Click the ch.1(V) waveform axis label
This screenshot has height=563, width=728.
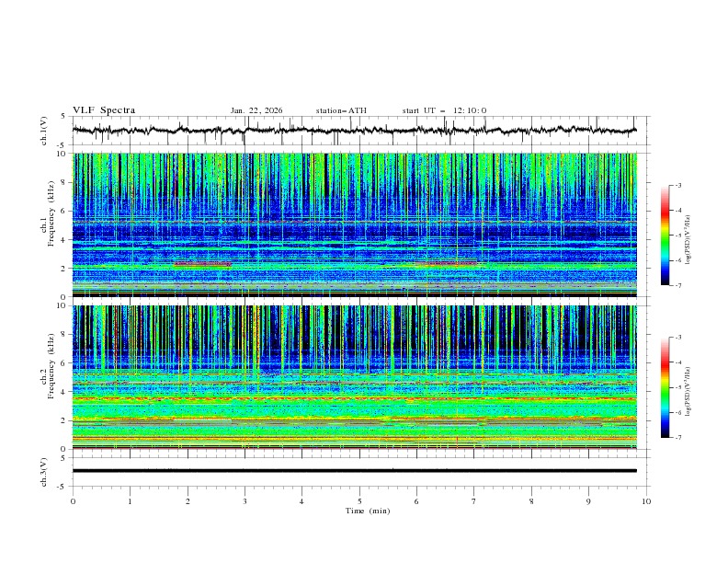[44, 131]
